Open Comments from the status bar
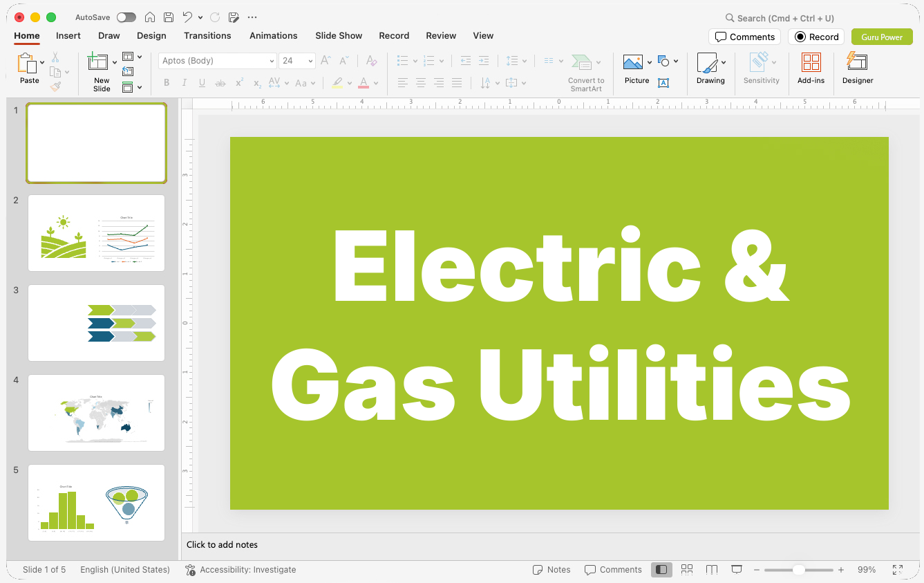924x583 pixels. pos(613,570)
